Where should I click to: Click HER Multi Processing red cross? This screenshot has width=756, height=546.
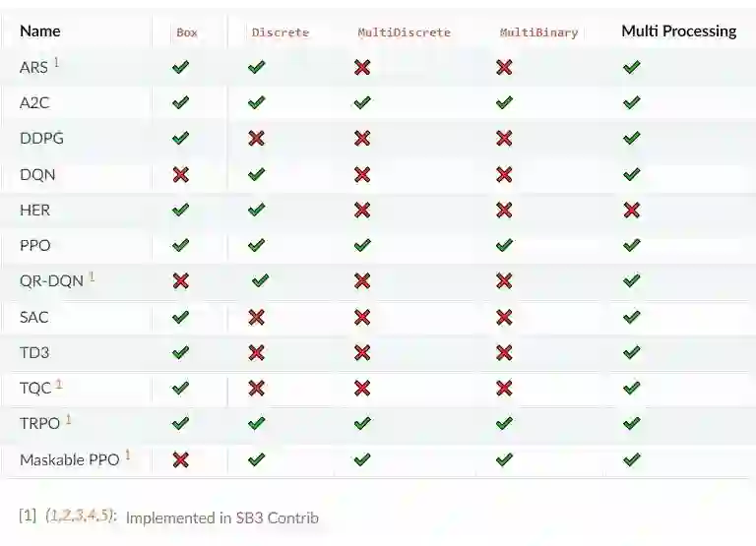click(632, 211)
